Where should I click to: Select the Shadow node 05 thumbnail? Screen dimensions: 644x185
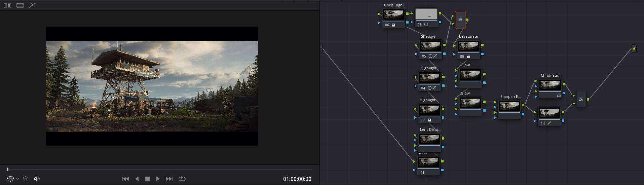click(430, 46)
